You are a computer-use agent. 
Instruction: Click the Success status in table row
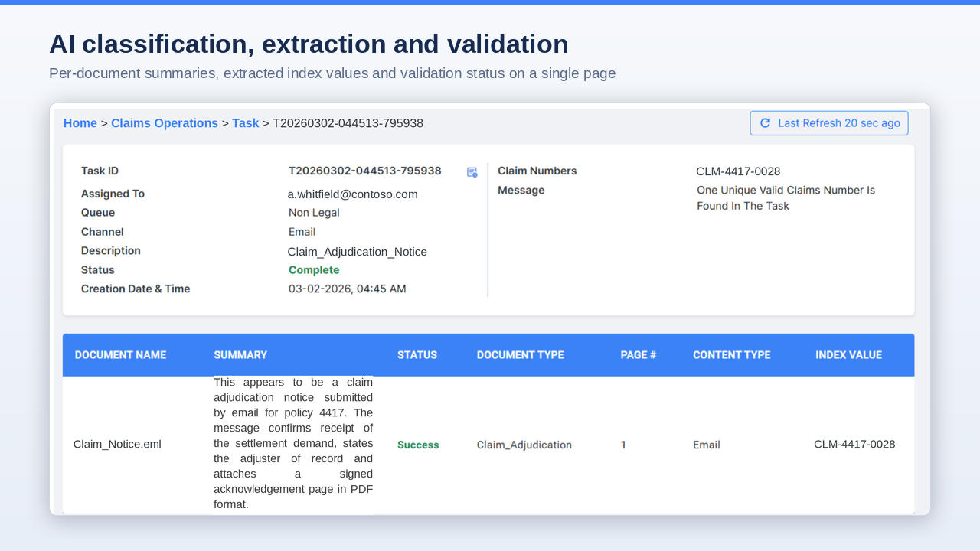(x=418, y=445)
